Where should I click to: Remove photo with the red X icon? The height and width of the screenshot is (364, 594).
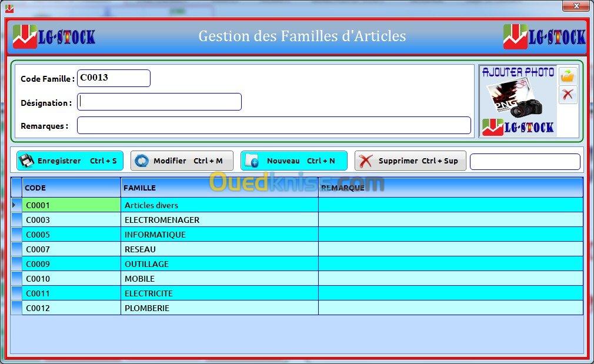click(x=568, y=94)
